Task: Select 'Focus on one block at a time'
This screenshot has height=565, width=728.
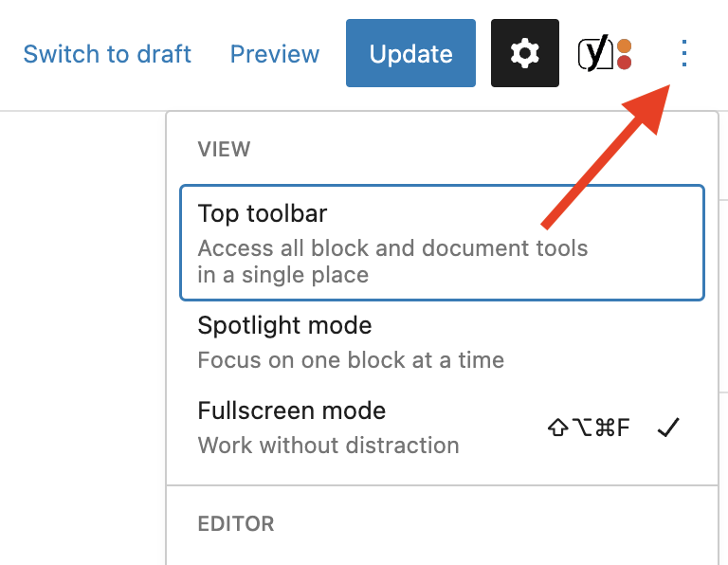Action: click(351, 360)
